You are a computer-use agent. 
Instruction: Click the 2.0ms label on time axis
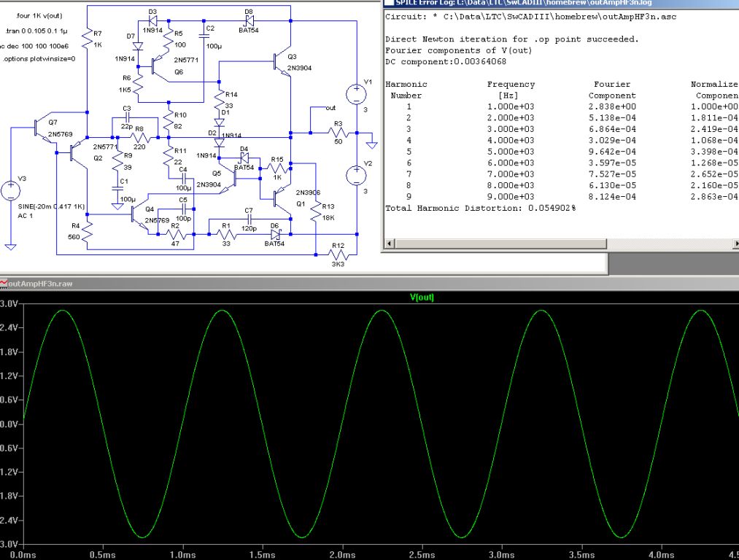coord(341,553)
